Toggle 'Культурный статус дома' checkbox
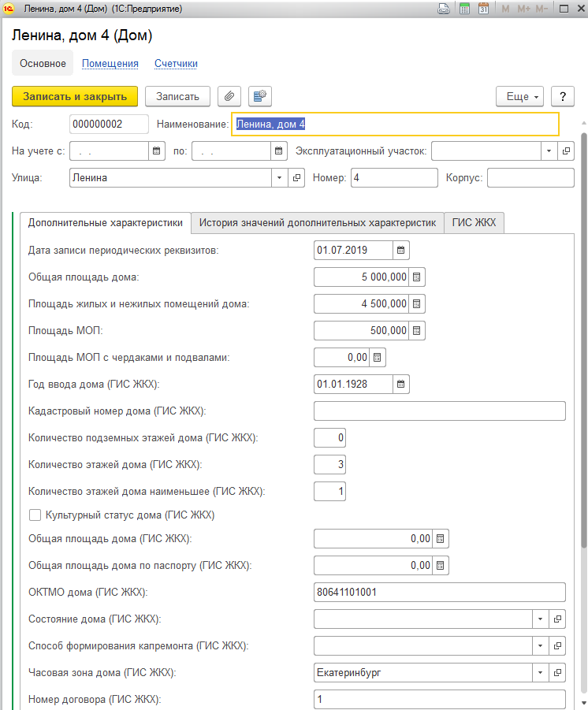The image size is (588, 710). (x=35, y=515)
